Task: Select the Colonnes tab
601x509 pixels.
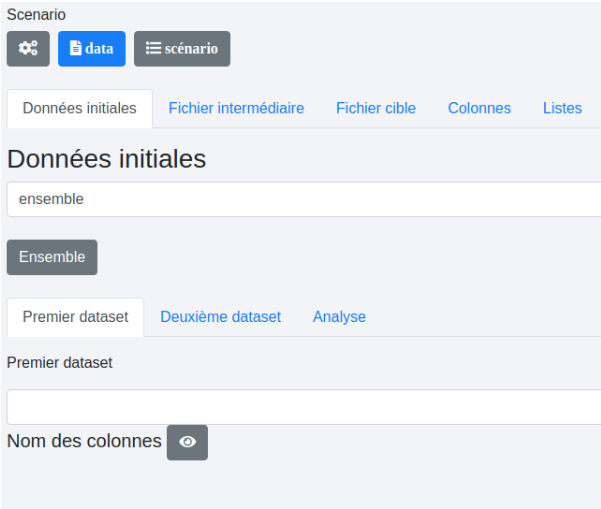Action: [x=479, y=108]
